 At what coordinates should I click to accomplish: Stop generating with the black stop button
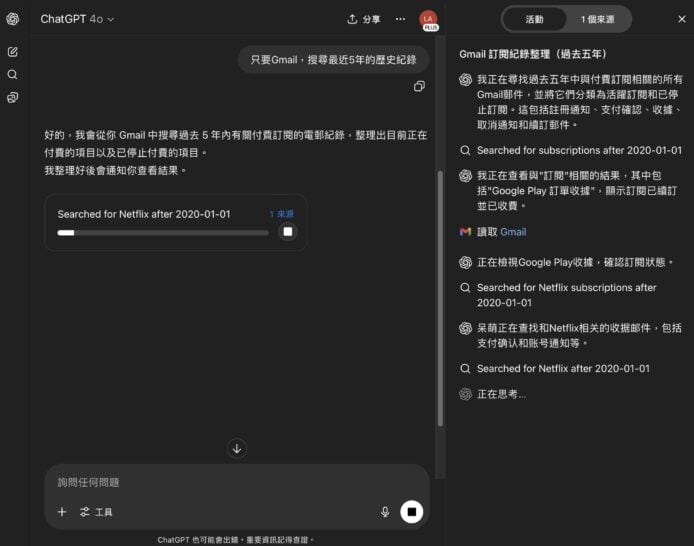pos(411,512)
